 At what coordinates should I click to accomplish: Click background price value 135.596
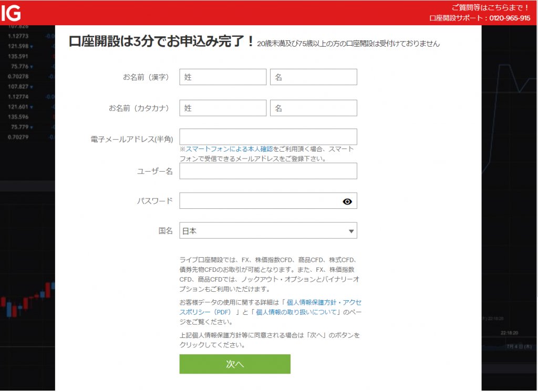click(x=18, y=117)
